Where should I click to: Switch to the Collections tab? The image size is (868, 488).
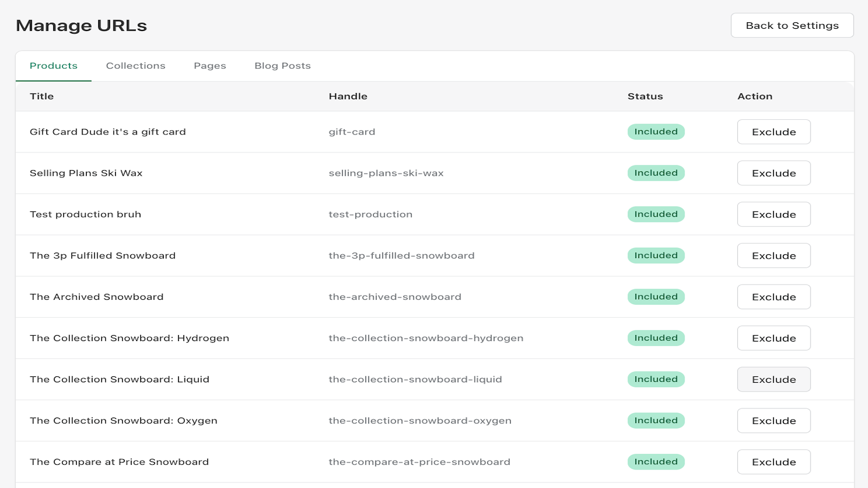point(136,66)
